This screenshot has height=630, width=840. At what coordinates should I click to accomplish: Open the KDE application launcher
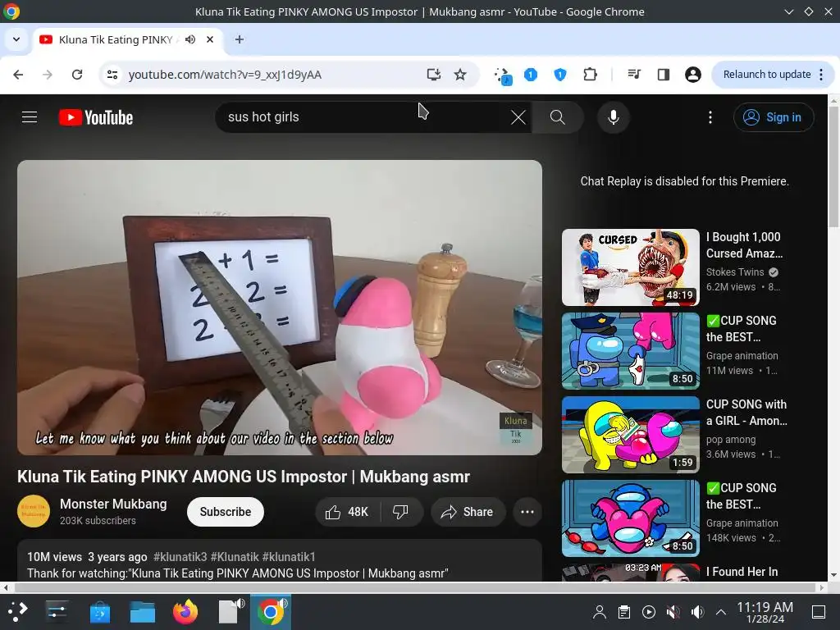click(x=17, y=611)
